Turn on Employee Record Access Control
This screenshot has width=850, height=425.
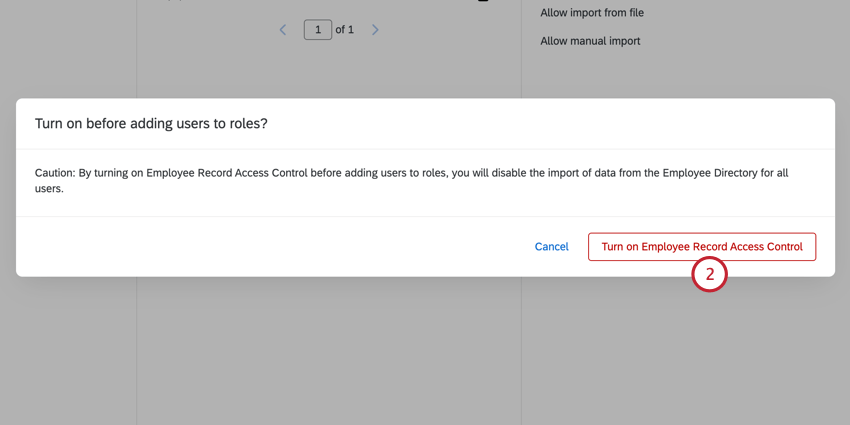[701, 247]
